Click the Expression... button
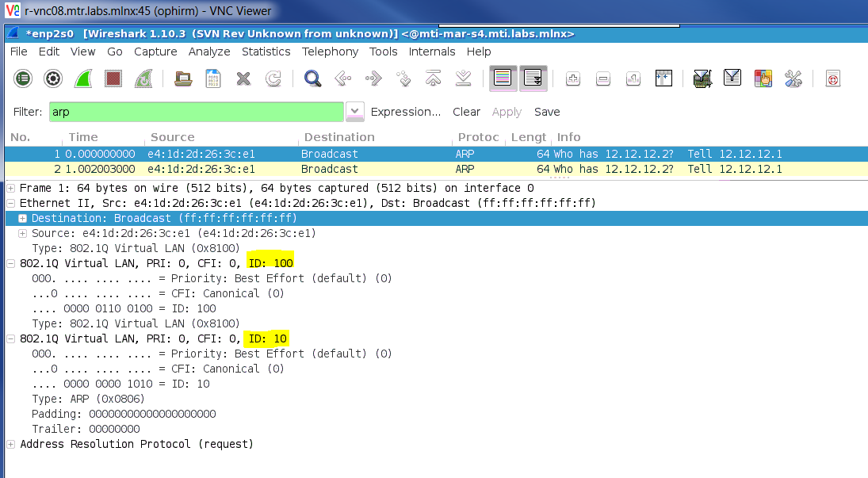The height and width of the screenshot is (478, 868). (x=405, y=112)
